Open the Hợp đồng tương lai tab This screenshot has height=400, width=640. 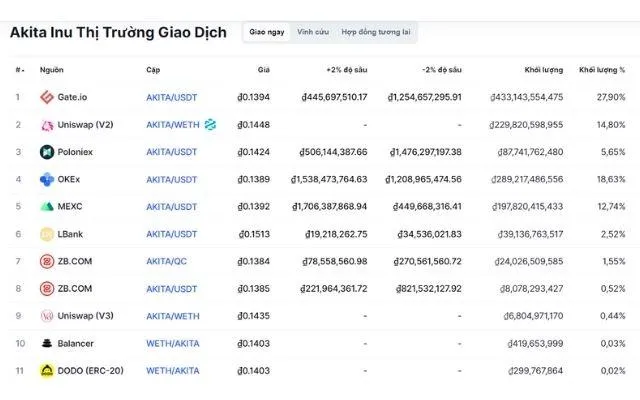point(375,32)
